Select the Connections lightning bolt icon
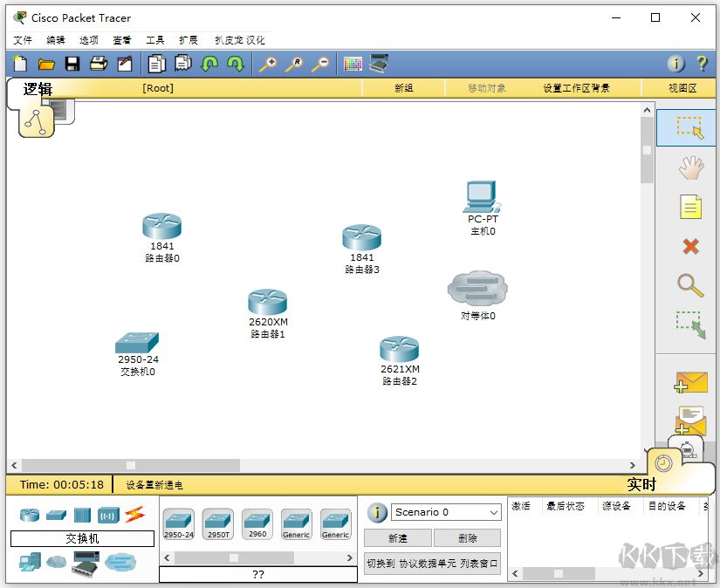 pyautogui.click(x=134, y=515)
